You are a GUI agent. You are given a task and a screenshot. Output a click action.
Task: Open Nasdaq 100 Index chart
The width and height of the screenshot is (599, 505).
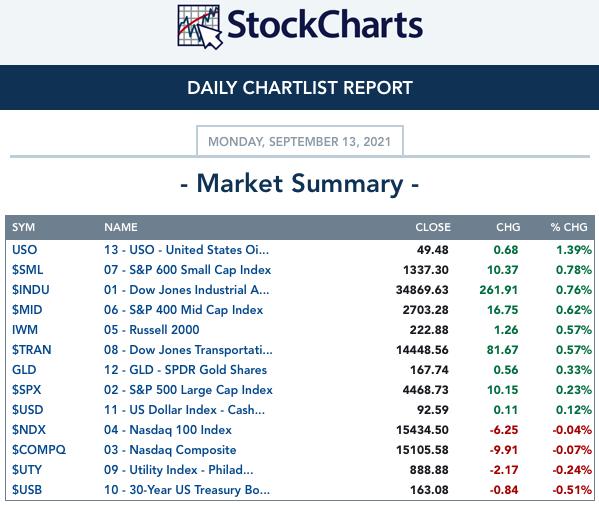(168, 430)
